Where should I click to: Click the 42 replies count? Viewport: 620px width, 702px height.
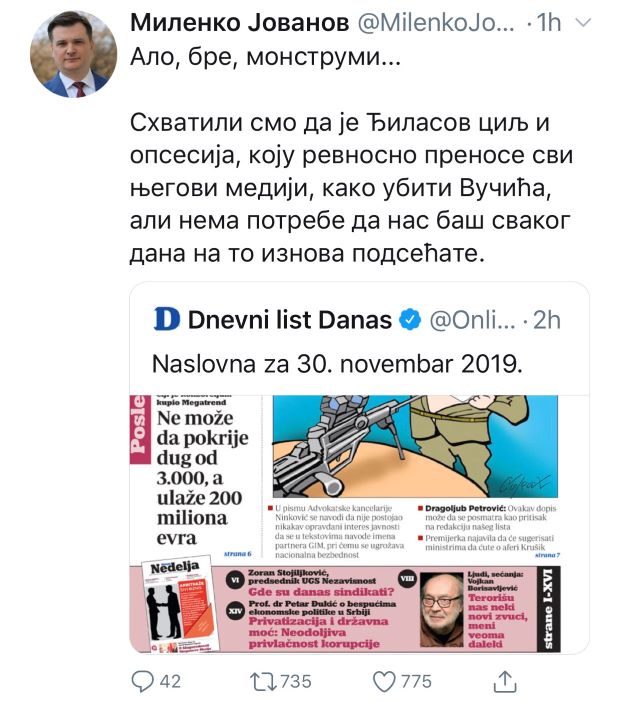coord(170,681)
